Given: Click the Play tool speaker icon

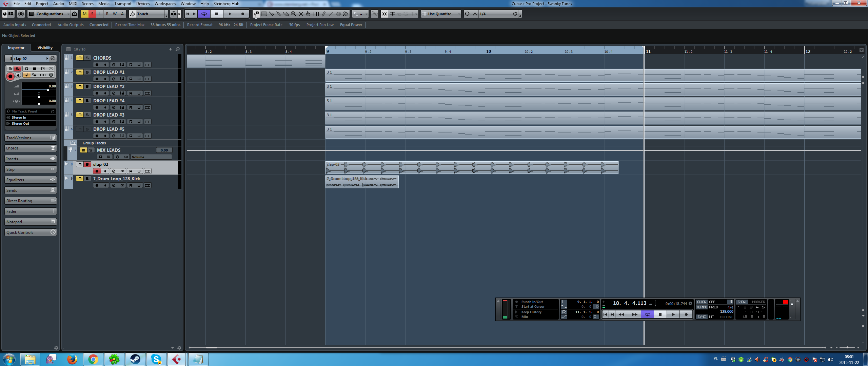Looking at the screenshot, I should (338, 14).
